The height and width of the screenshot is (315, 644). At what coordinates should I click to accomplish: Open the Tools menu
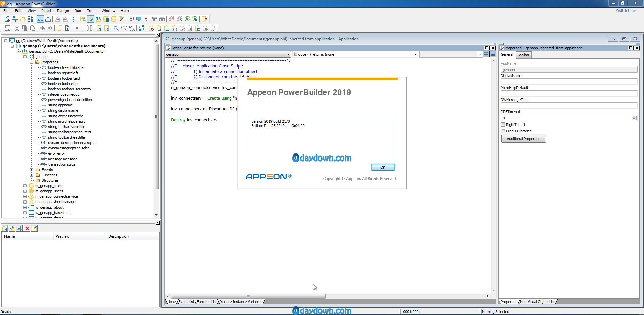pos(92,11)
